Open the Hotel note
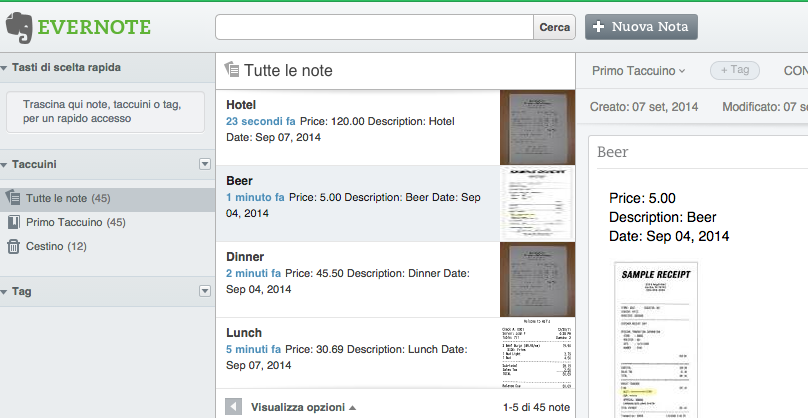Image resolution: width=808 pixels, height=418 pixels. [x=358, y=128]
